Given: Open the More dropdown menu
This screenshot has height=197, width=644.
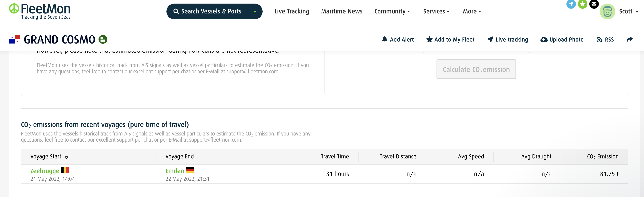Looking at the screenshot, I should coord(472,11).
